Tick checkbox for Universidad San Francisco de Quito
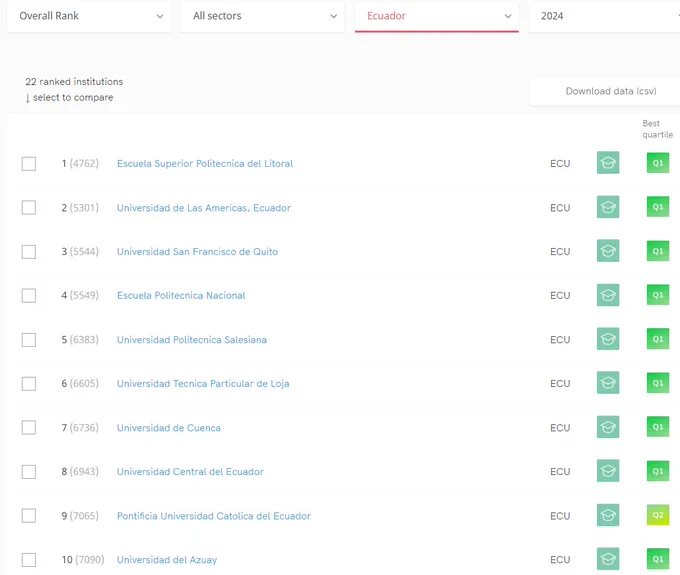Screen dimensions: 680x575 (x=29, y=252)
